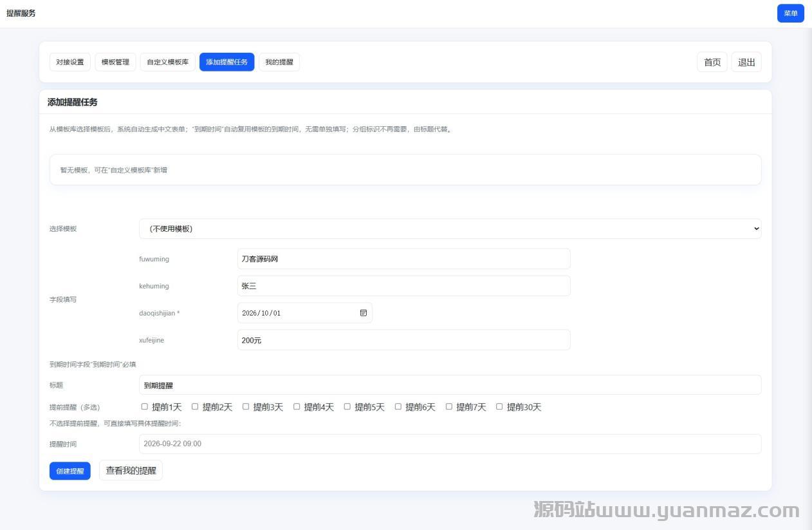Click the 提醒时间 input field
The image size is (812, 530).
coord(450,444)
